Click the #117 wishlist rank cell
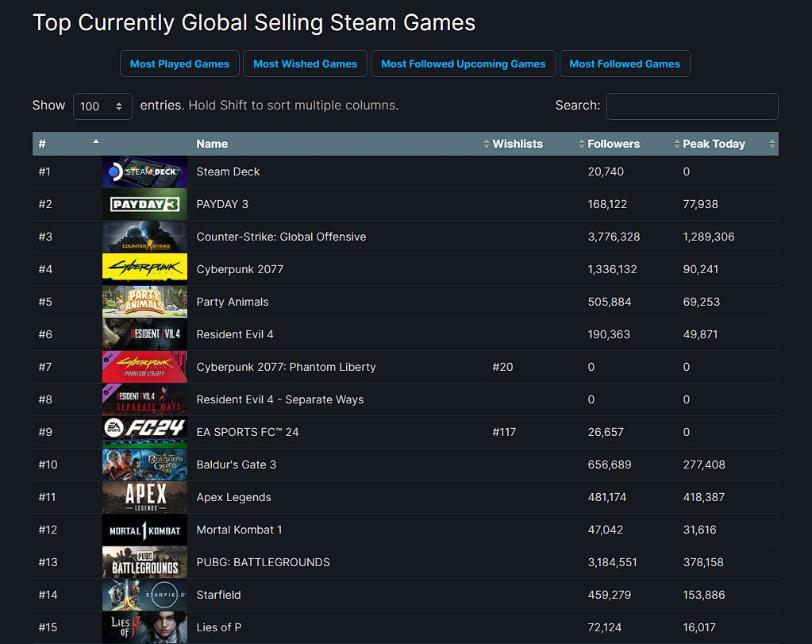This screenshot has width=812, height=644. (504, 432)
